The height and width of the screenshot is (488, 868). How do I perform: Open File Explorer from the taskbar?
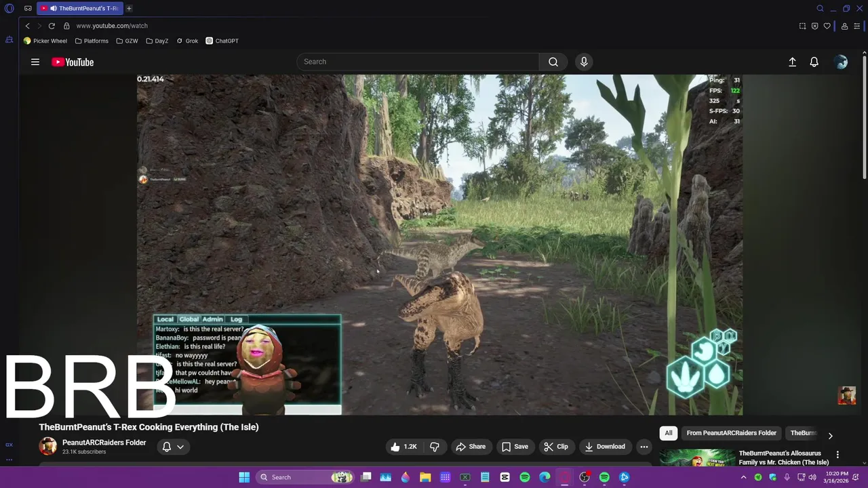coord(425,477)
